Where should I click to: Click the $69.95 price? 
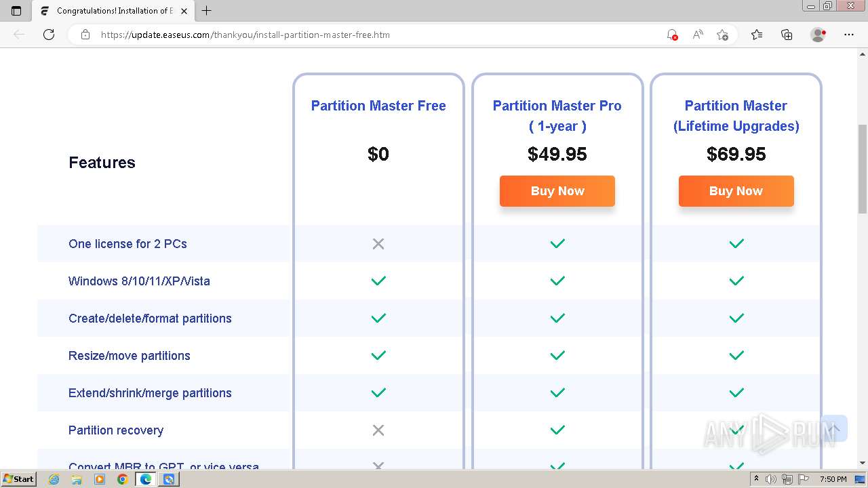736,155
